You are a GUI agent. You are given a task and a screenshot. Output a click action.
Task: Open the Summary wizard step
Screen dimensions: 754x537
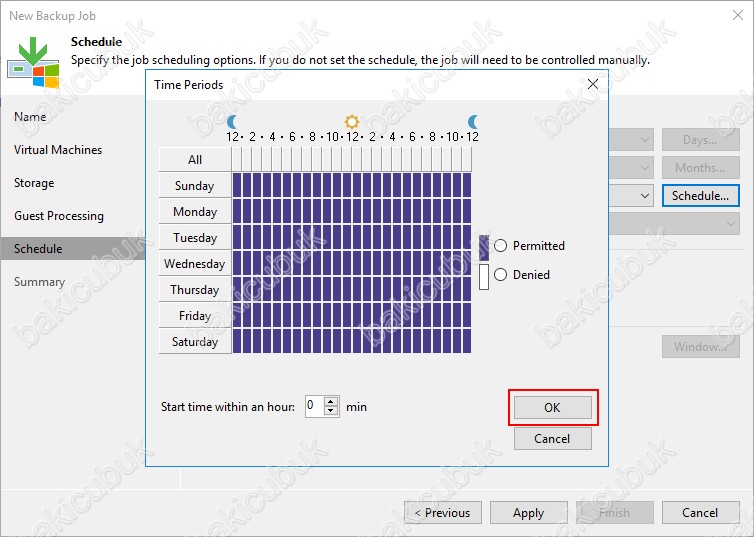pyautogui.click(x=39, y=282)
